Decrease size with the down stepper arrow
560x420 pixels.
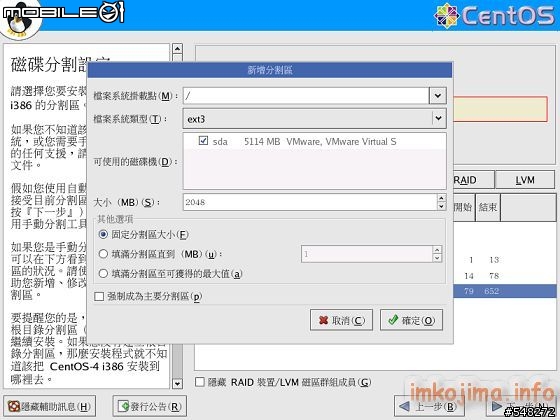(x=442, y=206)
